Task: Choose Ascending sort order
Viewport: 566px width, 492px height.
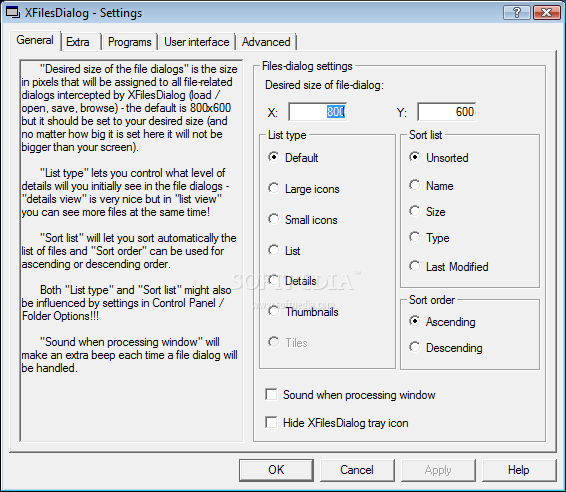Action: 443,321
